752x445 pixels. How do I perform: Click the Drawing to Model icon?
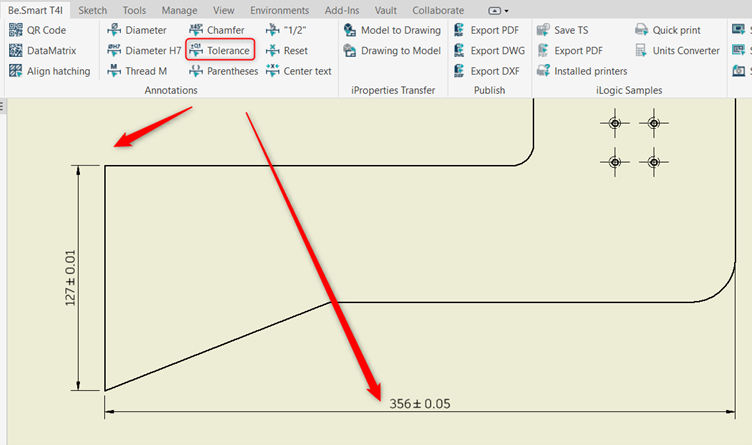click(350, 50)
